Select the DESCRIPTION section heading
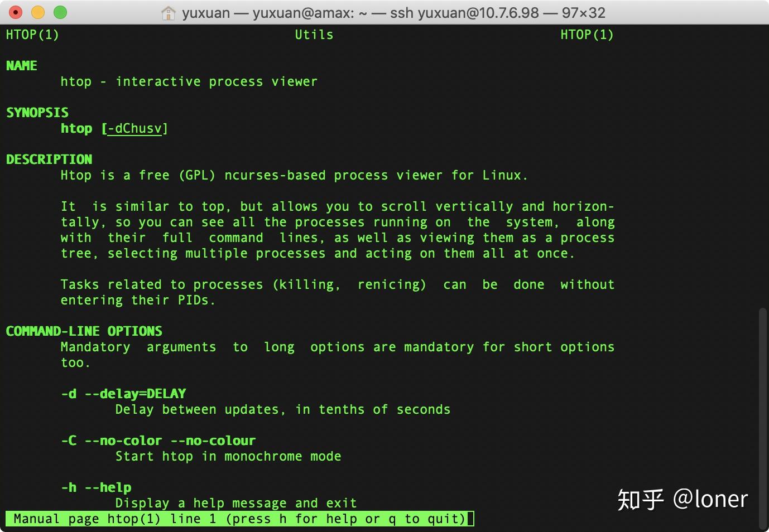This screenshot has height=532, width=769. pos(49,159)
